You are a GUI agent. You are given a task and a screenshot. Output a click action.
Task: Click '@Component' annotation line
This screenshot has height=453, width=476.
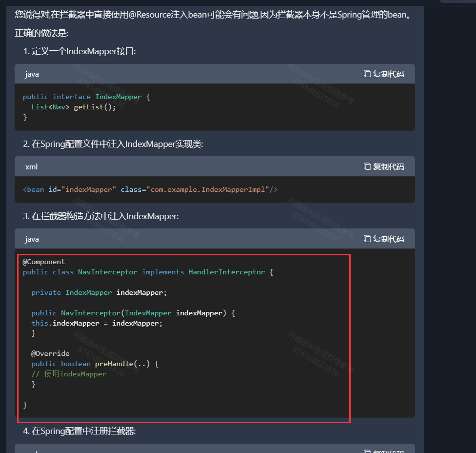pos(44,262)
